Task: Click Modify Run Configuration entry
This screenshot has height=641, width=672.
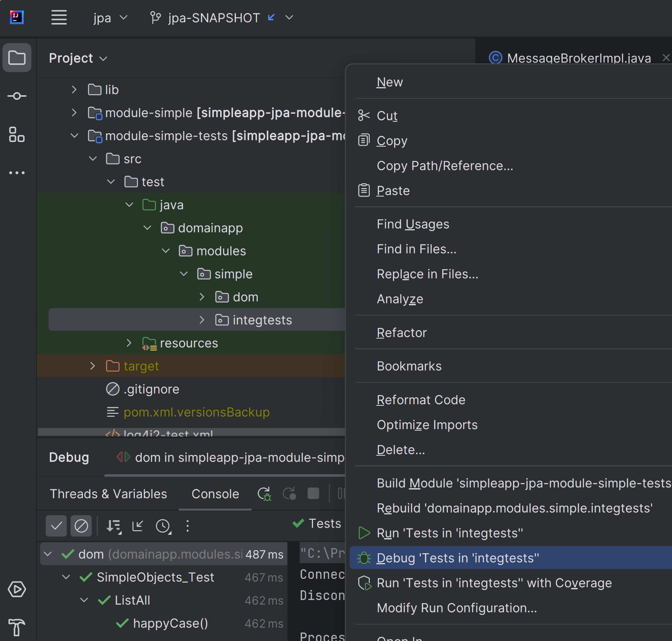Action: pyautogui.click(x=457, y=608)
